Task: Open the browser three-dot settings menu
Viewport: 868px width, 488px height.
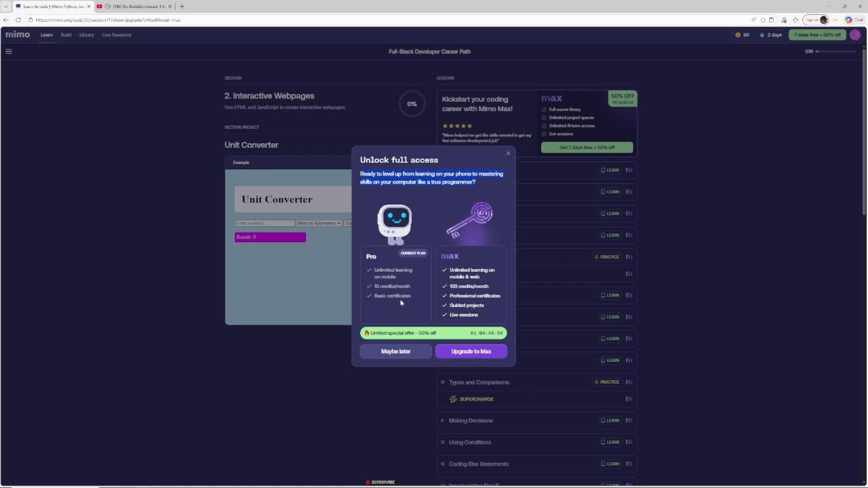Action: [836, 20]
